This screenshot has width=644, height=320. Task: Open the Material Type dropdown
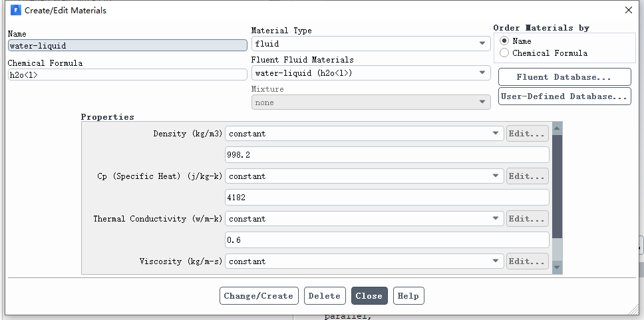pyautogui.click(x=371, y=43)
